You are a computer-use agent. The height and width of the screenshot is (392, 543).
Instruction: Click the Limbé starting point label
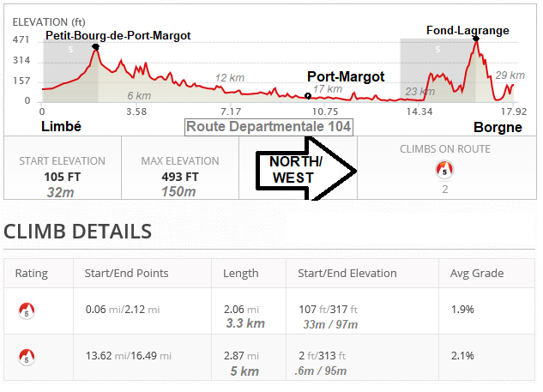point(62,127)
